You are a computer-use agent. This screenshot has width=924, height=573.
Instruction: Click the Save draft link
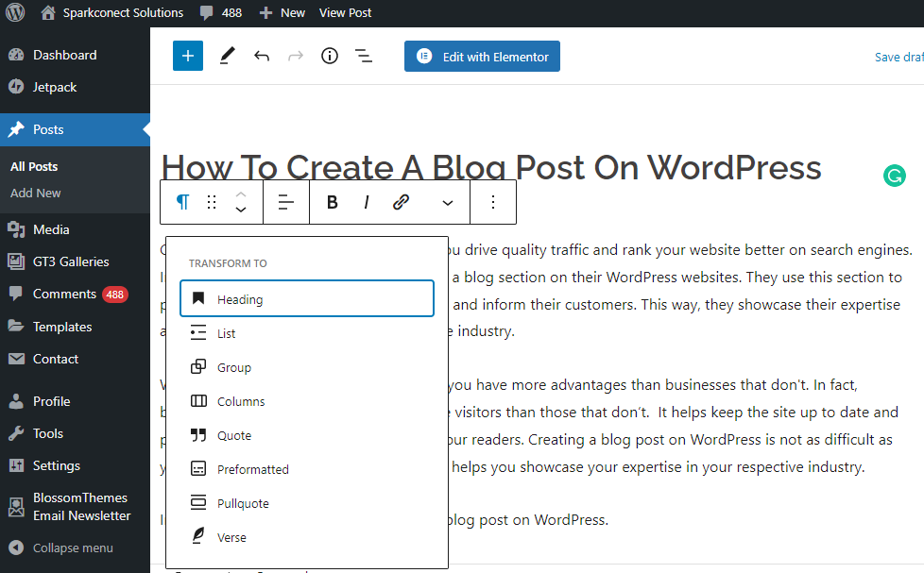(x=898, y=58)
